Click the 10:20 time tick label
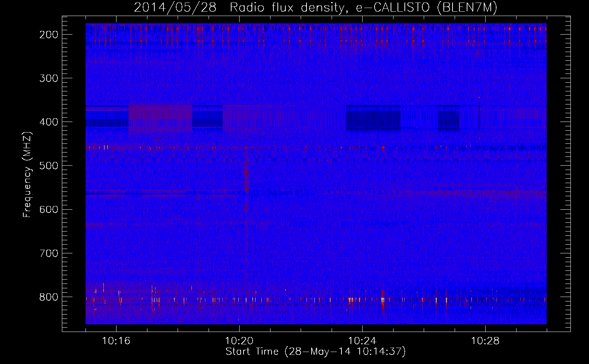 (x=239, y=341)
